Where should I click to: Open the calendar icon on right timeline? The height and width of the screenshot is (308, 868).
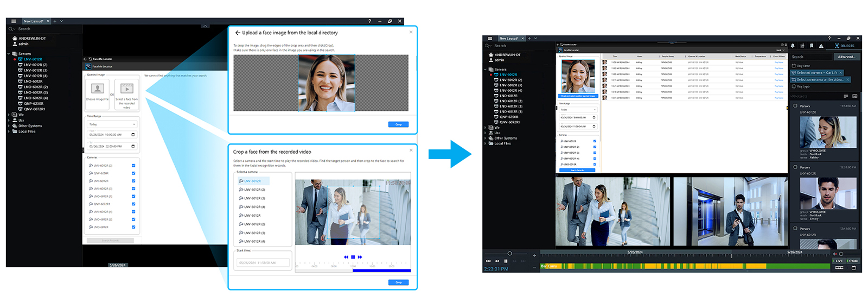(x=853, y=268)
